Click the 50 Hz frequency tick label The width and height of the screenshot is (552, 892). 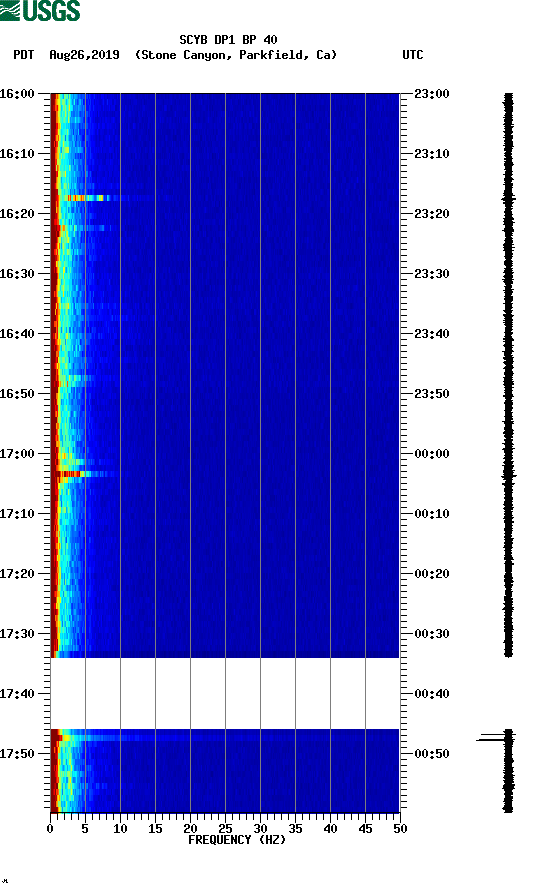(x=400, y=829)
